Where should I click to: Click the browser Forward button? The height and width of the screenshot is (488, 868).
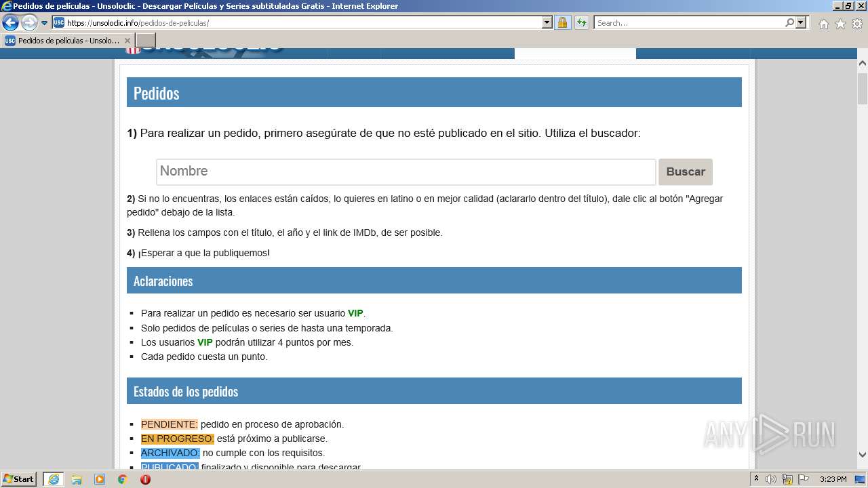point(29,22)
